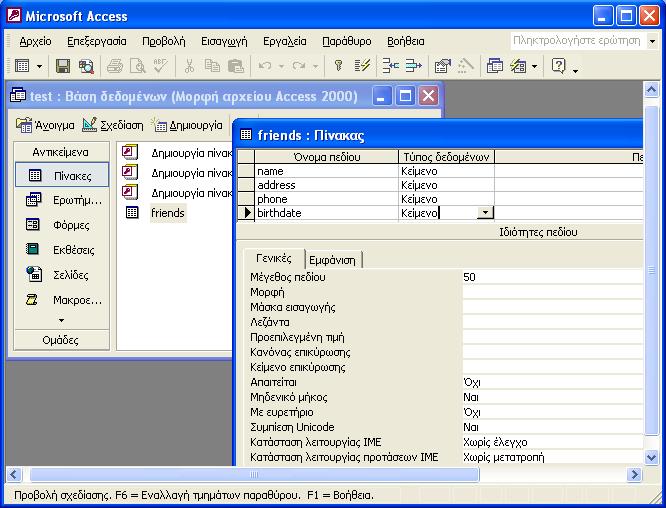Open the Παράθυρο menu
Screen dimensions: 666x508
347,41
